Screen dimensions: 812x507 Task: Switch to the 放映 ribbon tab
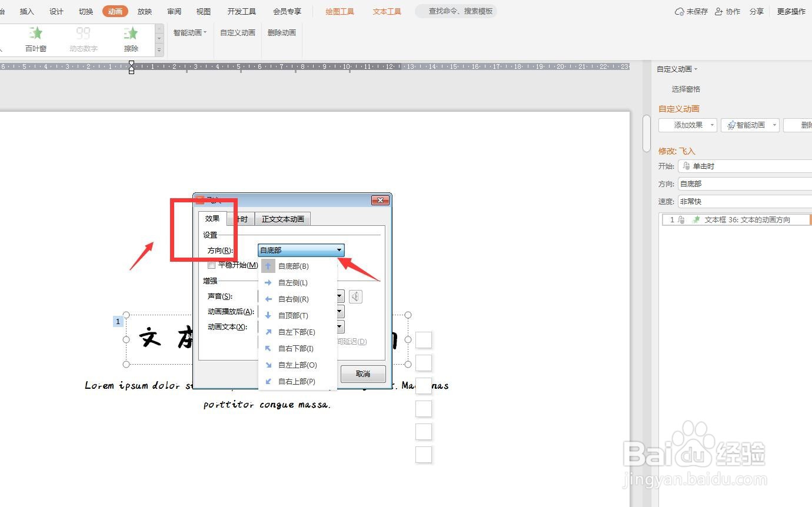pos(145,12)
